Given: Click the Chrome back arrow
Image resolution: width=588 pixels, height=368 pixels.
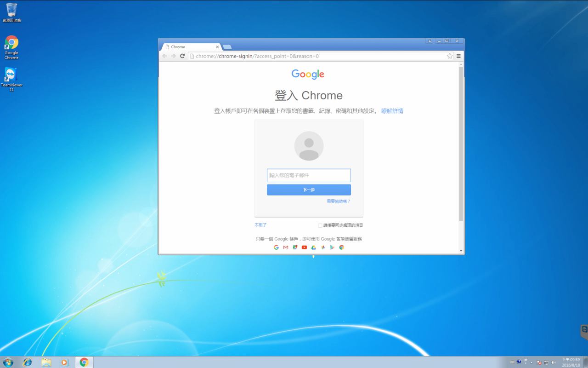Looking at the screenshot, I should click(164, 56).
